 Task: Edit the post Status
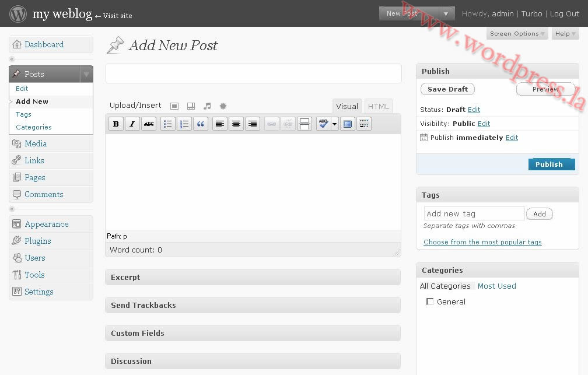click(x=474, y=110)
